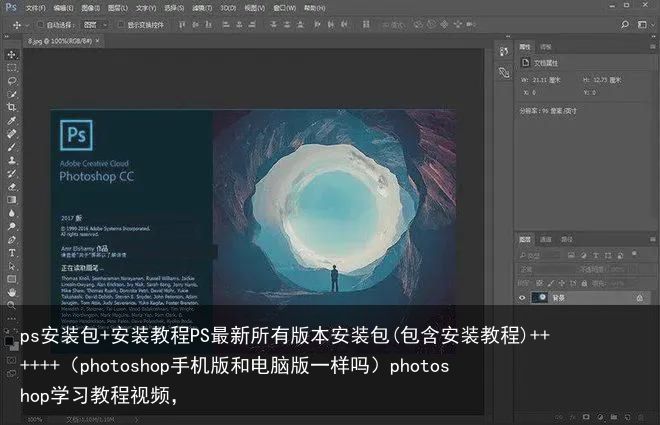Open the Properties panel flyout menu
This screenshot has height=425, width=660.
(x=652, y=47)
